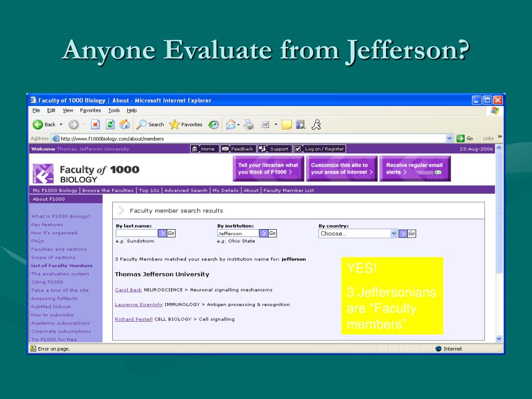Open My Details tab
This screenshot has width=532, height=399.
(x=225, y=190)
